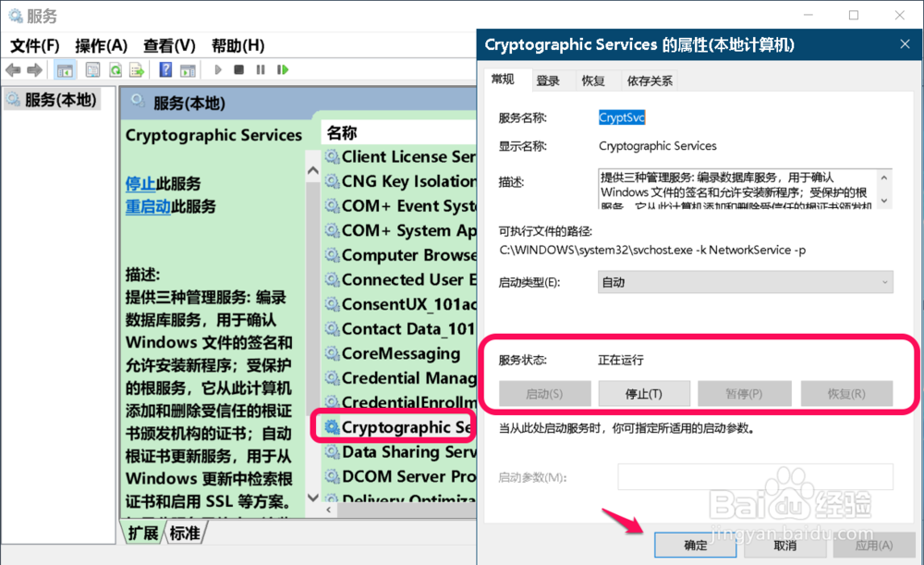Click services list scroll-up arrow

[313, 171]
